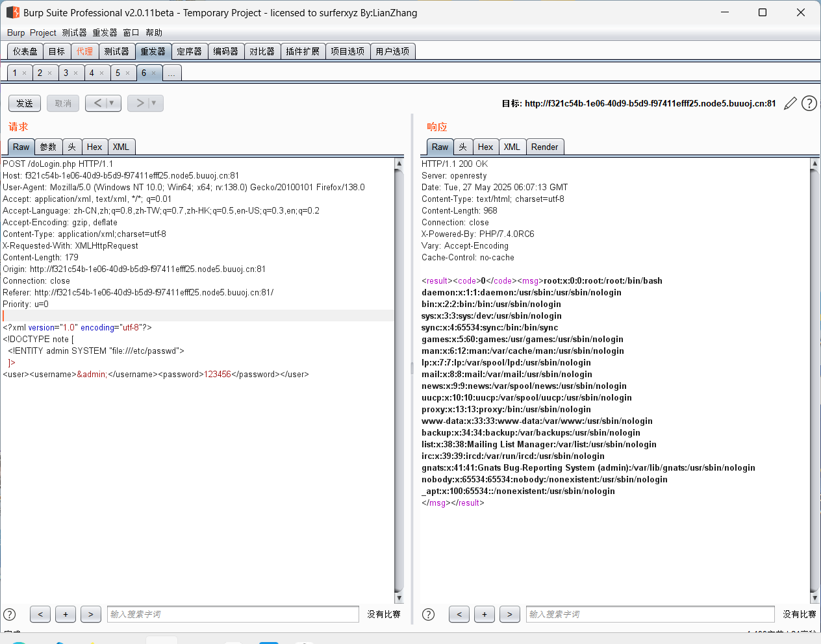
Task: Go to next match in response search
Action: click(510, 614)
